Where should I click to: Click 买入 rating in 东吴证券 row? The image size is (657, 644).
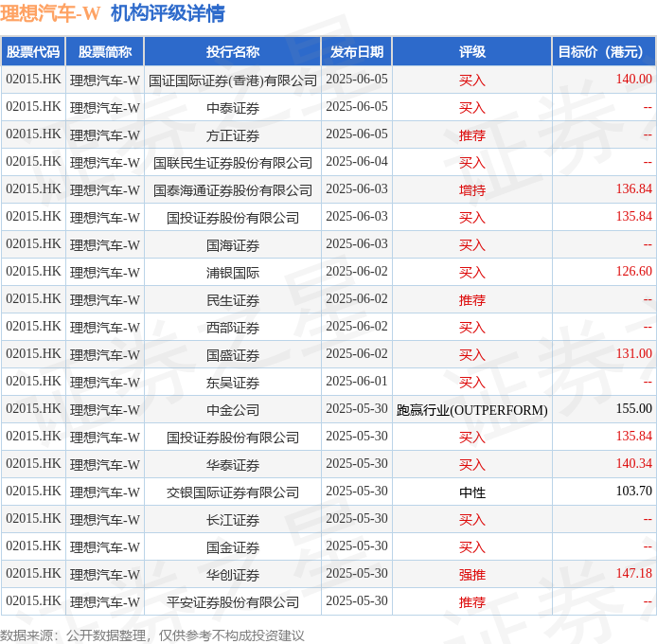(x=472, y=383)
